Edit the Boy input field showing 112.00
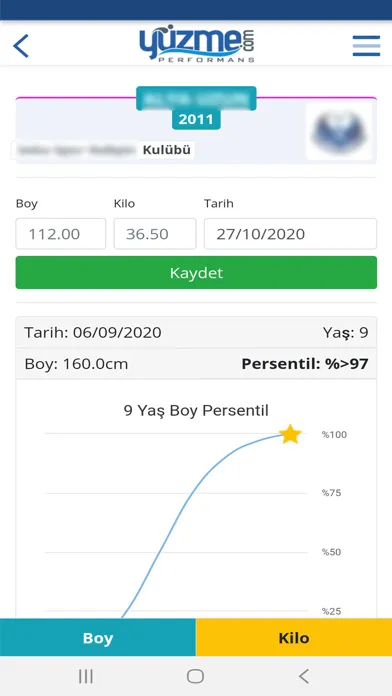 pos(61,233)
